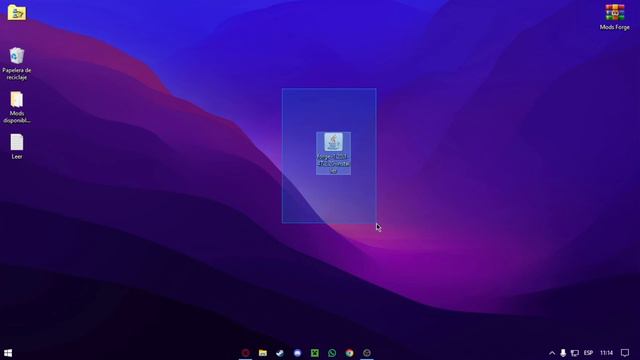
Task: Select the unnamed folder icon at top-left
Action: point(17,13)
